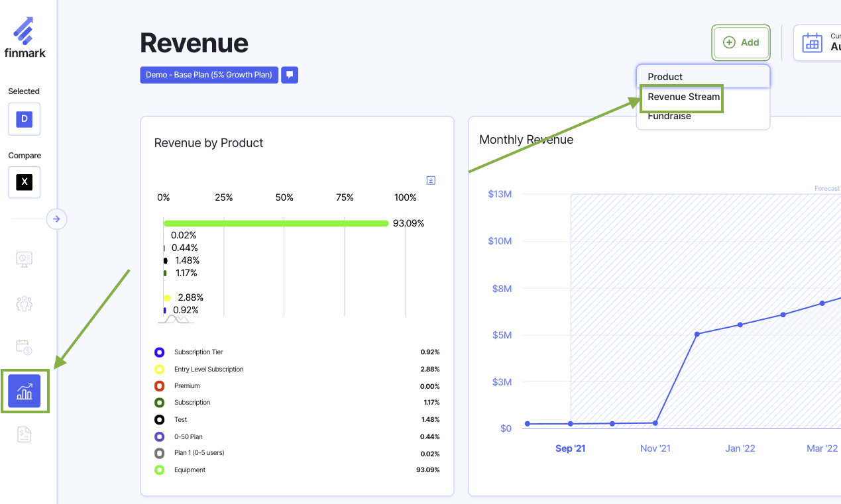
Task: Select Fundraise from the Add menu
Action: click(669, 117)
